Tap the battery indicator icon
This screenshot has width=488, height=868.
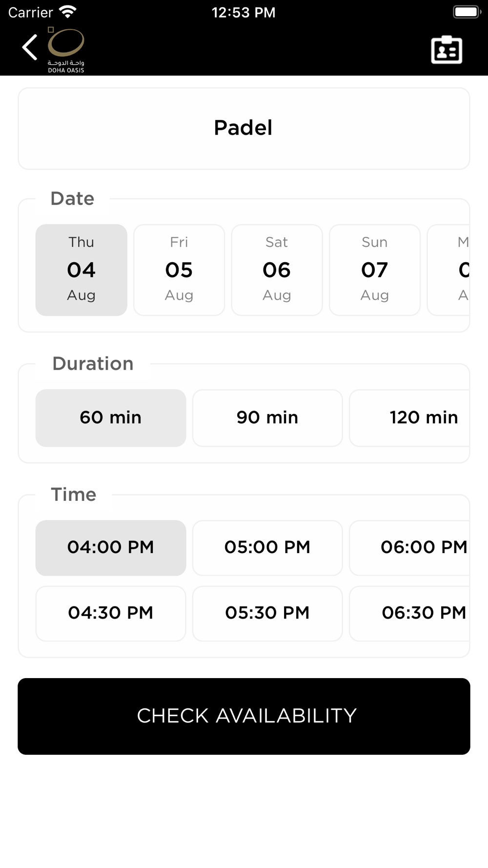click(x=467, y=12)
